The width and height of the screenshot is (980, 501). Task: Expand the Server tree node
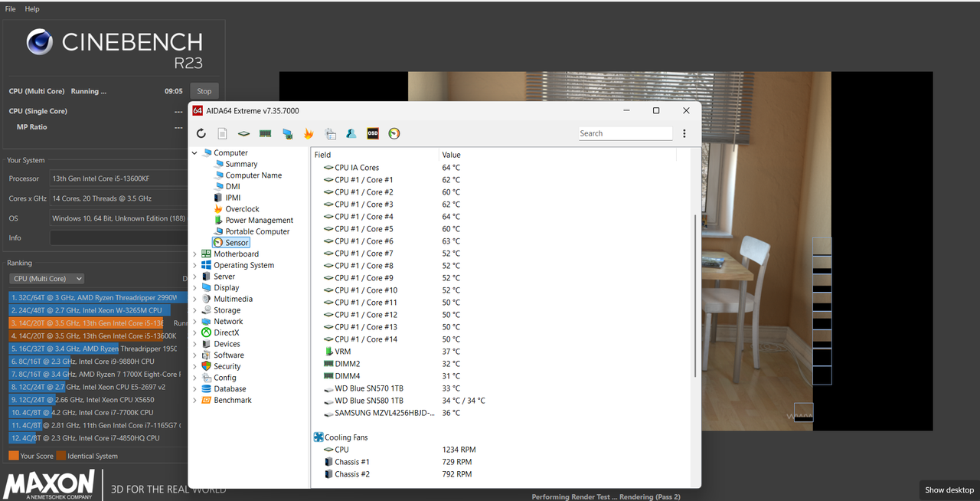pos(194,277)
